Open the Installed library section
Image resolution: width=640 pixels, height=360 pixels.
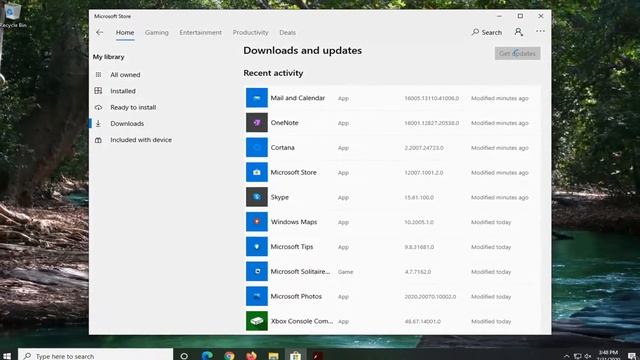click(123, 91)
